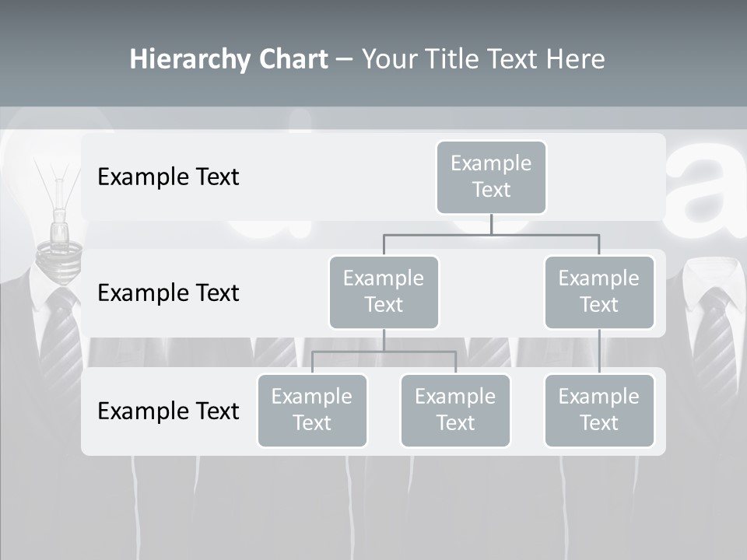Select the top row's Example Text label
This screenshot has height=560, width=747.
point(168,177)
